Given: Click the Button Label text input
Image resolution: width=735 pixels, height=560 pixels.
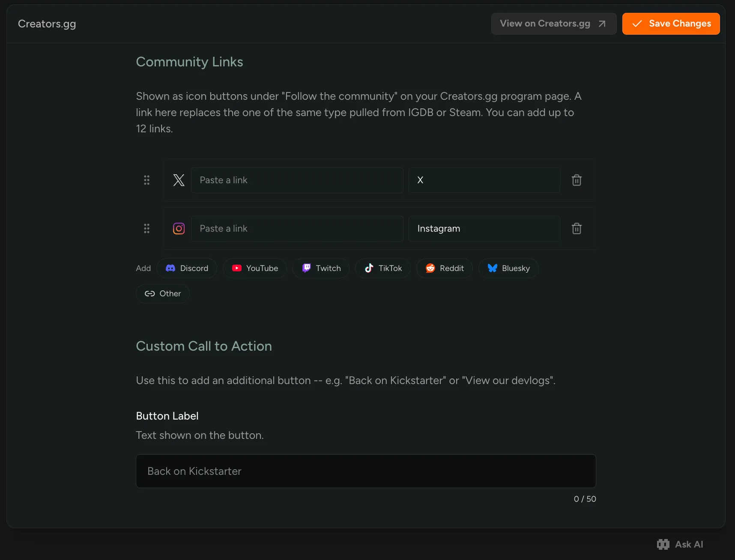Looking at the screenshot, I should pyautogui.click(x=366, y=471).
